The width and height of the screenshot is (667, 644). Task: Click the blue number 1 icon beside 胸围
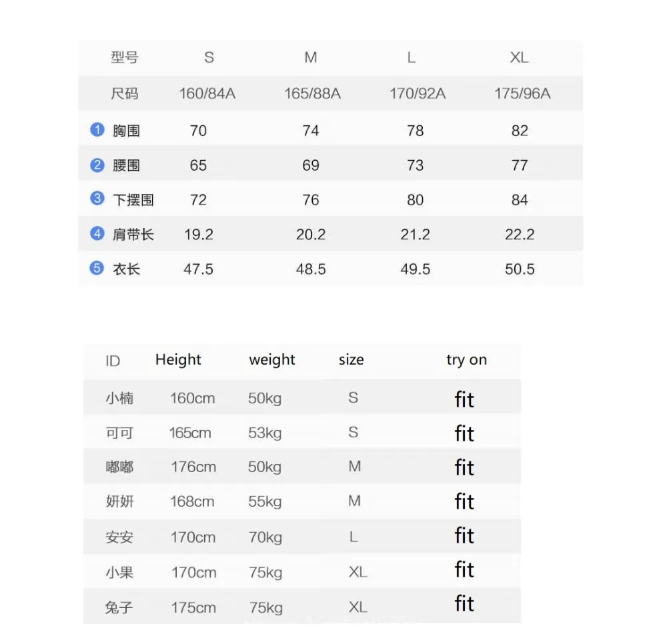tap(97, 129)
